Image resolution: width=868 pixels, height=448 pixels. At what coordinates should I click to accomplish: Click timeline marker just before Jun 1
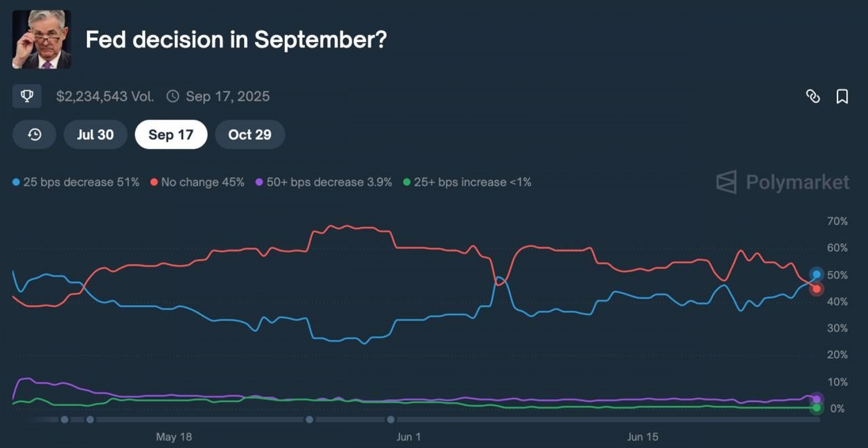click(x=391, y=420)
